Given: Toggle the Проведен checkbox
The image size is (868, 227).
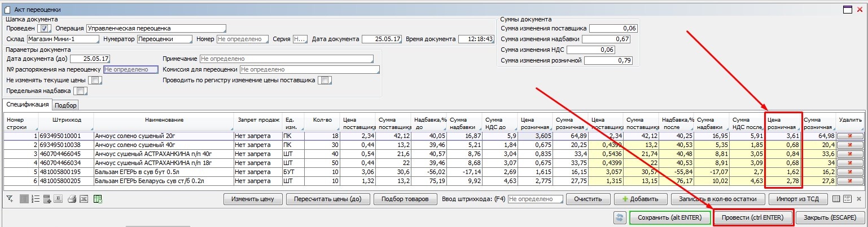Looking at the screenshot, I should 45,28.
